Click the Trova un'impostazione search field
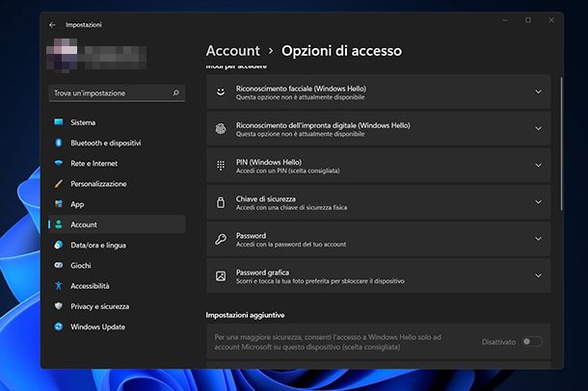Viewport: 588px width, 391px height. [117, 92]
